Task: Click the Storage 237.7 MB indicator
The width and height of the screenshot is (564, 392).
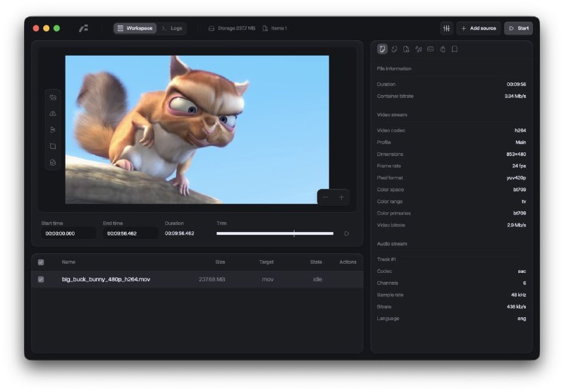Action: [232, 28]
